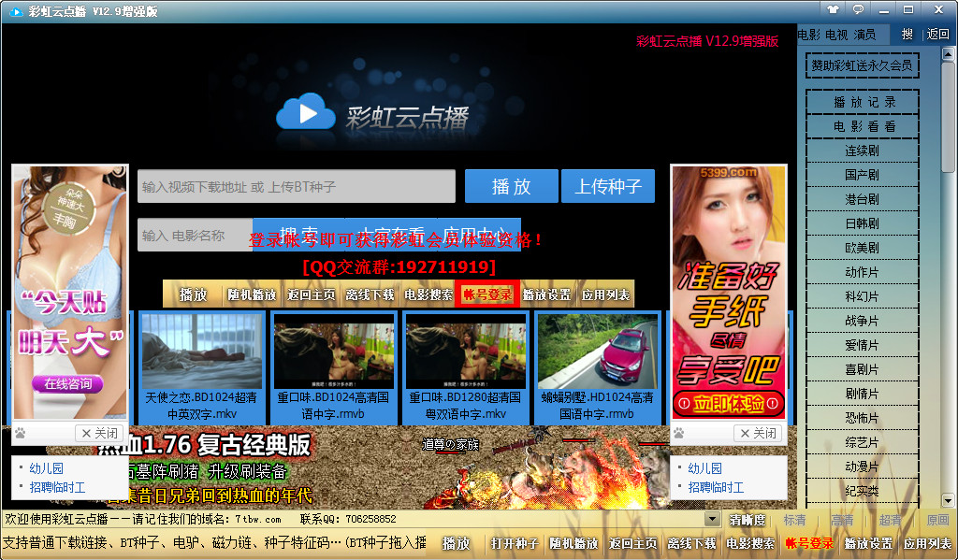The height and width of the screenshot is (560, 958).
Task: Click the blue 上传种子 button
Action: (608, 186)
